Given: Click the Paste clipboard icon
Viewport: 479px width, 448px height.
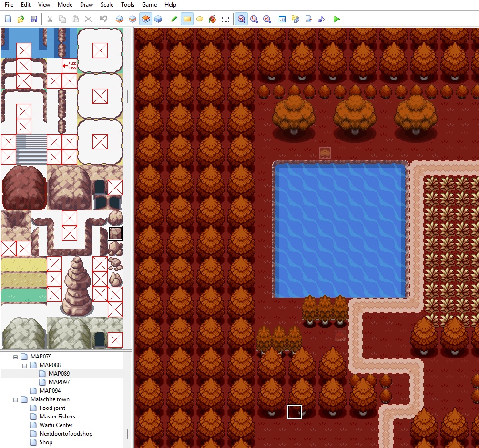Looking at the screenshot, I should pos(75,19).
